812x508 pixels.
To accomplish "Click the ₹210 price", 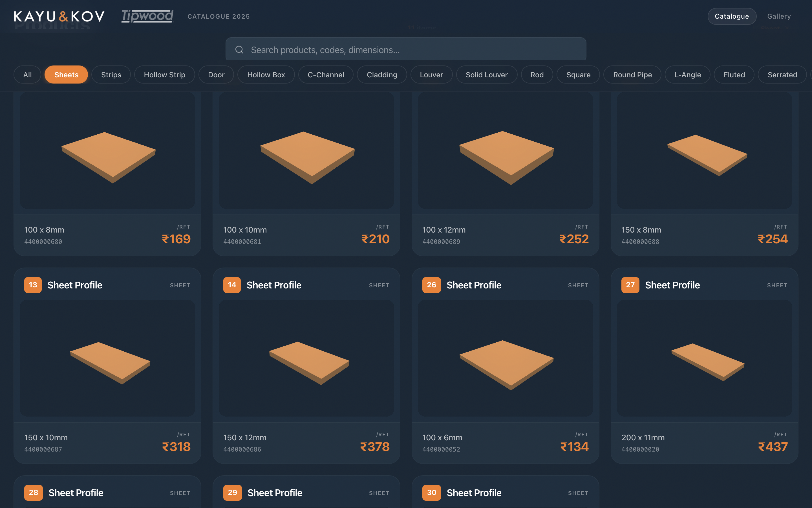I will (375, 239).
